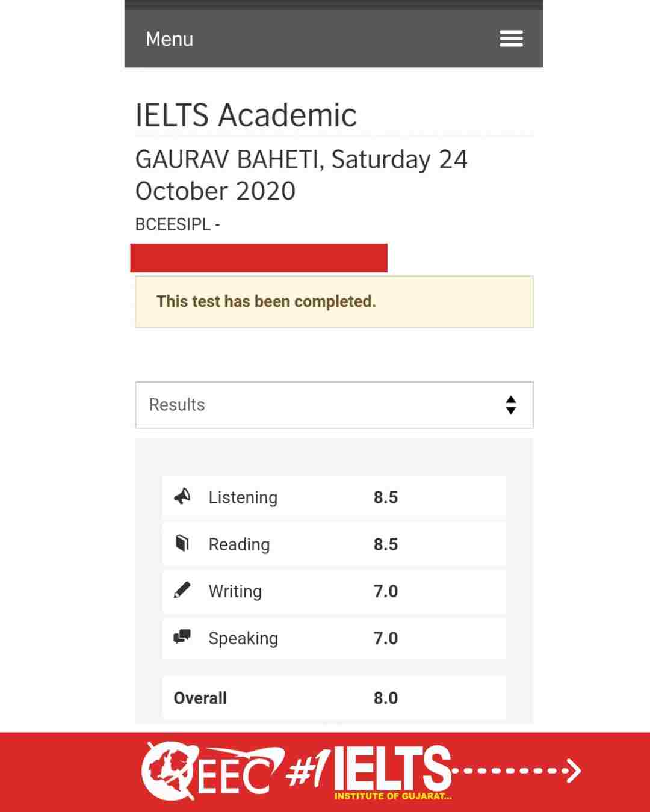Click the Menu label in the header
The width and height of the screenshot is (650, 812).
[x=170, y=39]
